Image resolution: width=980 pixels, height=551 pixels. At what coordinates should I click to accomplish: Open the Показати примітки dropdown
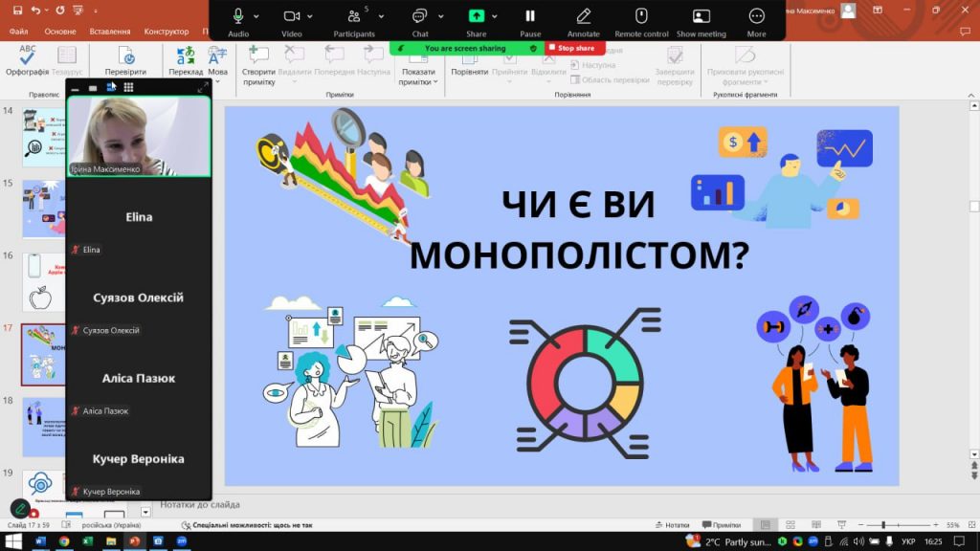pyautogui.click(x=418, y=77)
